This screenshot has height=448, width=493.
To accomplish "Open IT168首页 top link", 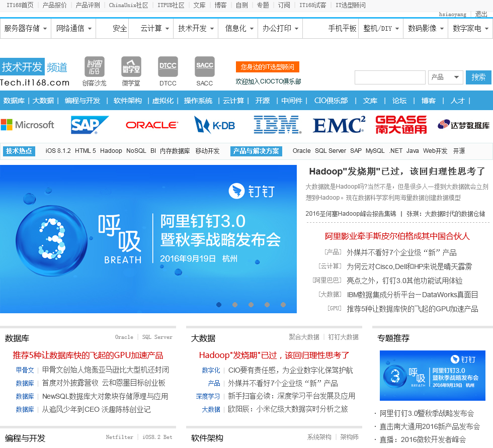I will [20, 5].
